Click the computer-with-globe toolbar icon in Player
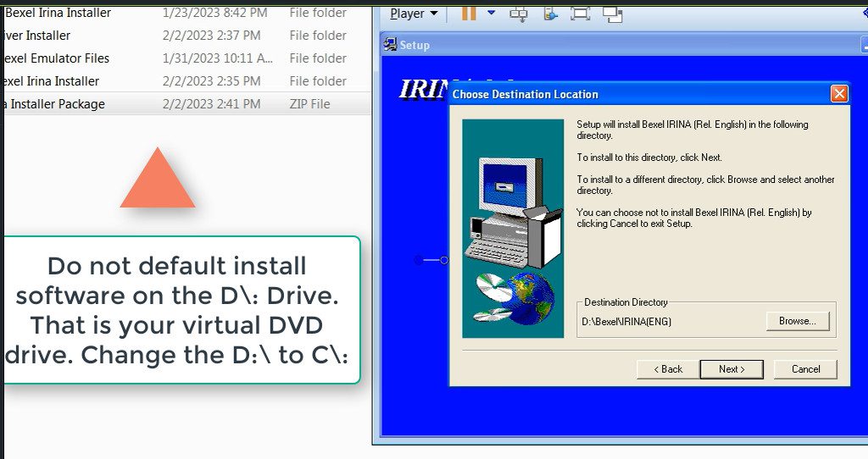 pyautogui.click(x=549, y=14)
